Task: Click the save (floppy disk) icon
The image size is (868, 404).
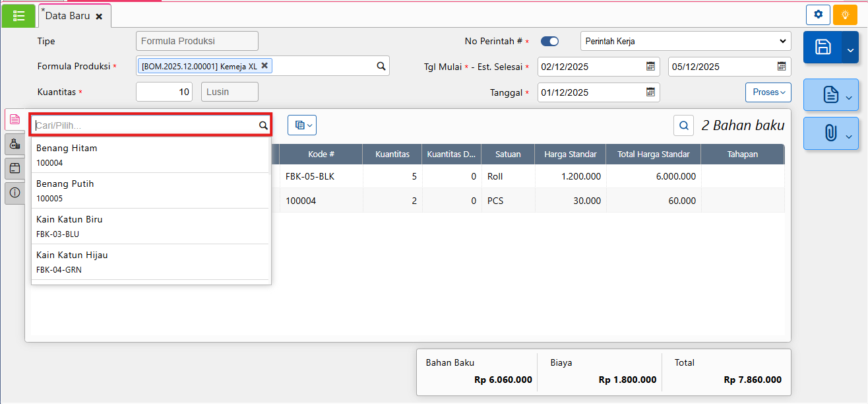Action: pos(822,47)
